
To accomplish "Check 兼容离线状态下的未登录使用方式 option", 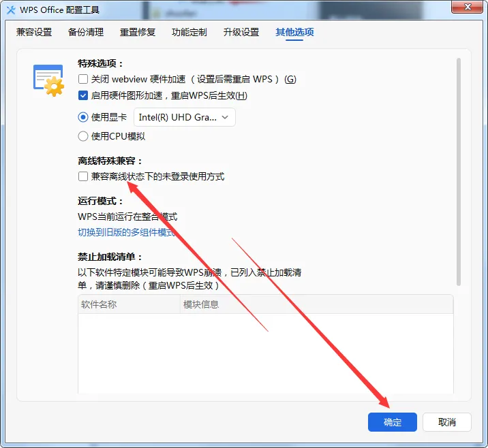I will coord(83,176).
